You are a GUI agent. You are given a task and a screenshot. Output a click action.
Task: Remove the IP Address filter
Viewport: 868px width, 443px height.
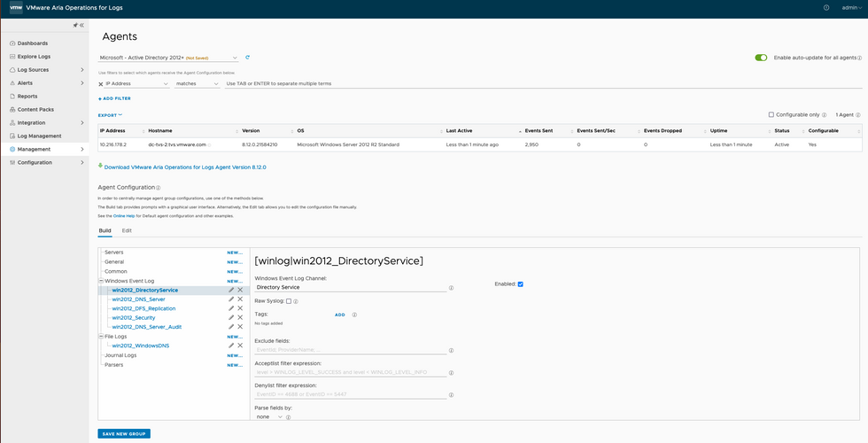click(100, 84)
